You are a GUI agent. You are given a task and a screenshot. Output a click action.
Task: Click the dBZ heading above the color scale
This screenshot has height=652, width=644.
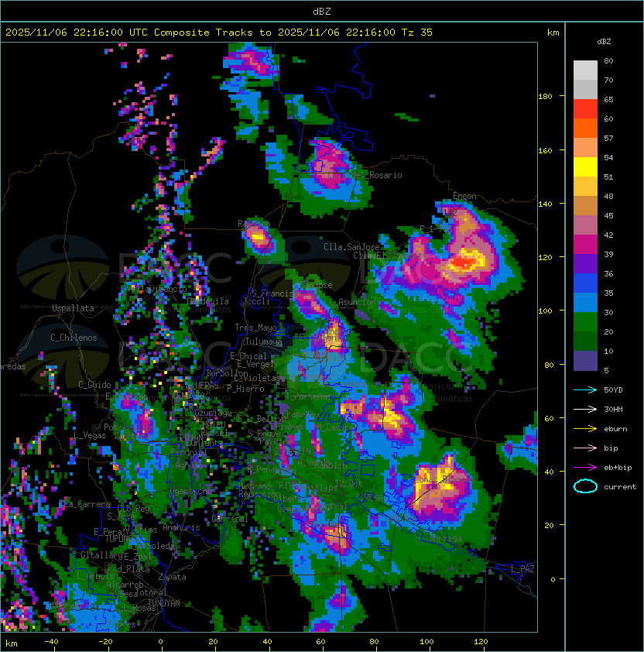[x=604, y=42]
